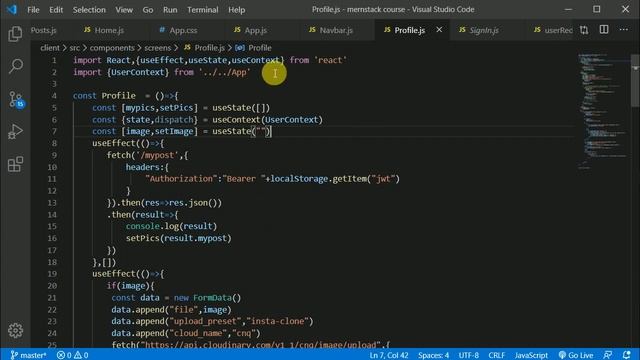The height and width of the screenshot is (360, 640).
Task: Click the components breadcrumb
Action: (112, 48)
